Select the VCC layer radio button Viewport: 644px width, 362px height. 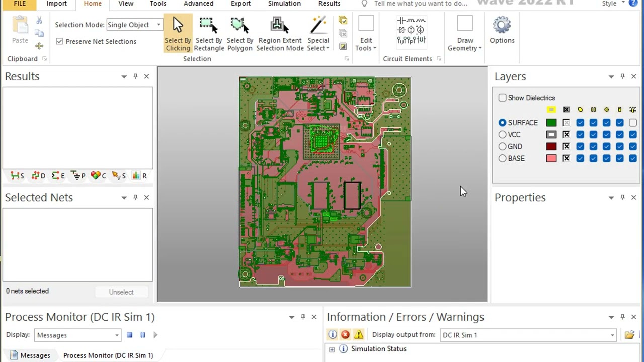click(x=502, y=135)
